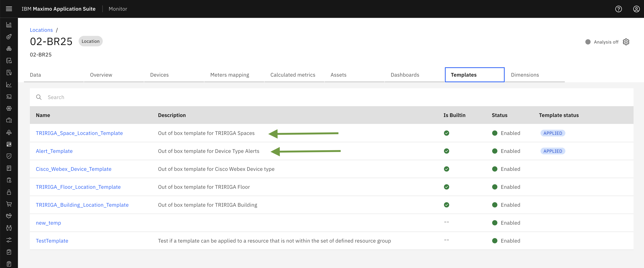
Task: Switch to the Calculated metrics tab
Action: pyautogui.click(x=294, y=75)
